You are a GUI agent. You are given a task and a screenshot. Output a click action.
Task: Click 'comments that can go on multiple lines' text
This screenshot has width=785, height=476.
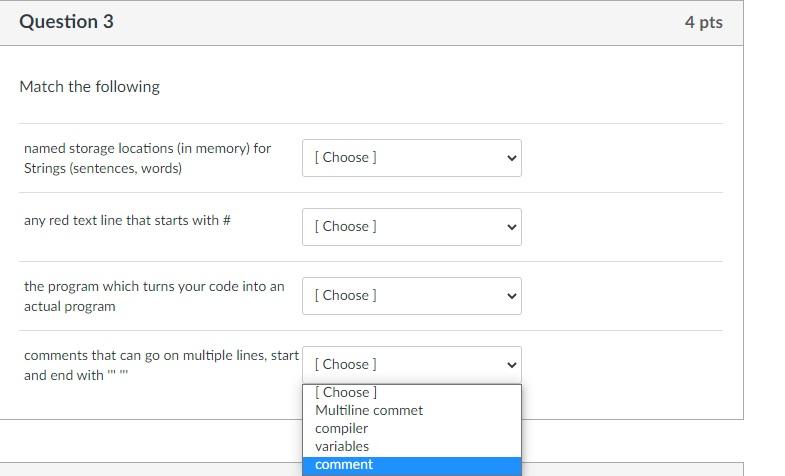pos(161,365)
